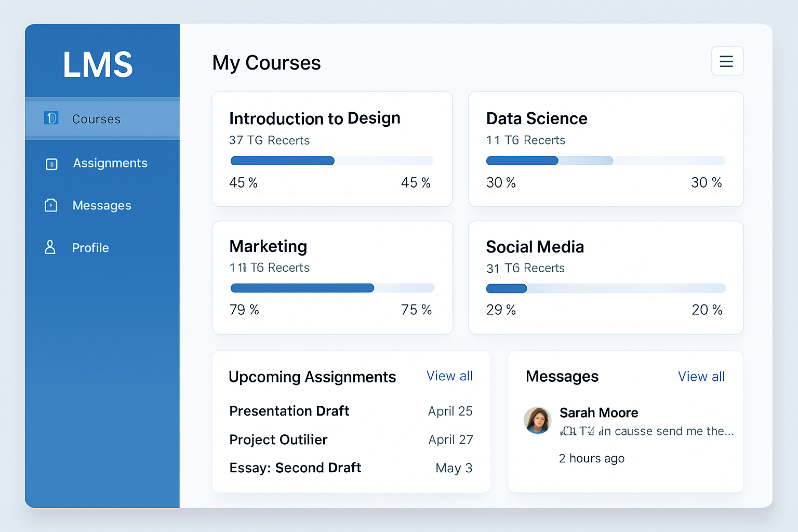Viewport: 798px width, 532px height.
Task: Click the Assignments sidebar icon
Action: 51,164
